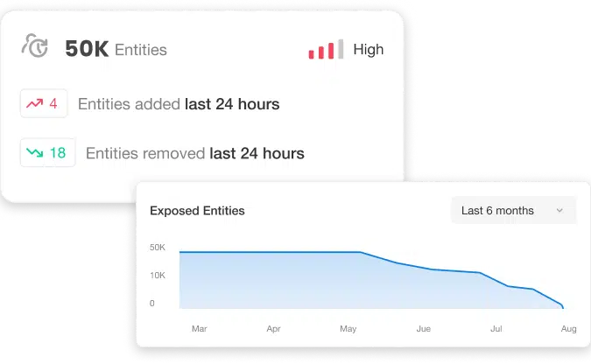Click the Aug label on the chart axis

coord(568,329)
